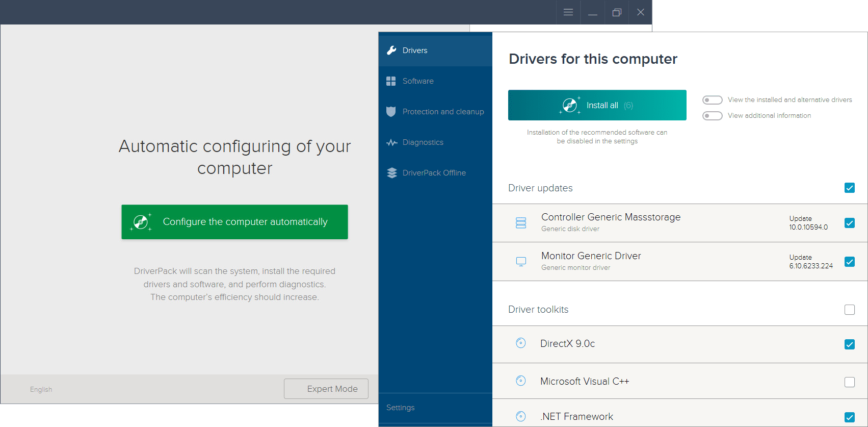Click the Microsoft Visual C++ label

point(585,381)
